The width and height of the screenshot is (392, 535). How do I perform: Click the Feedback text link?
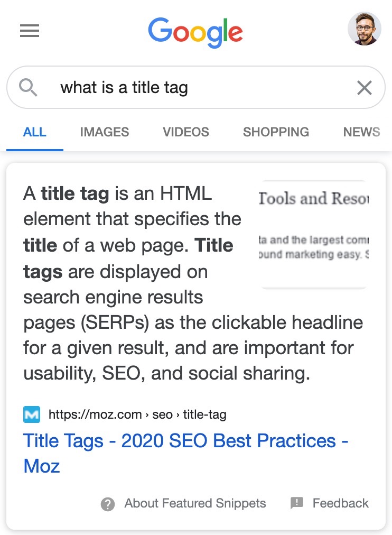[341, 503]
